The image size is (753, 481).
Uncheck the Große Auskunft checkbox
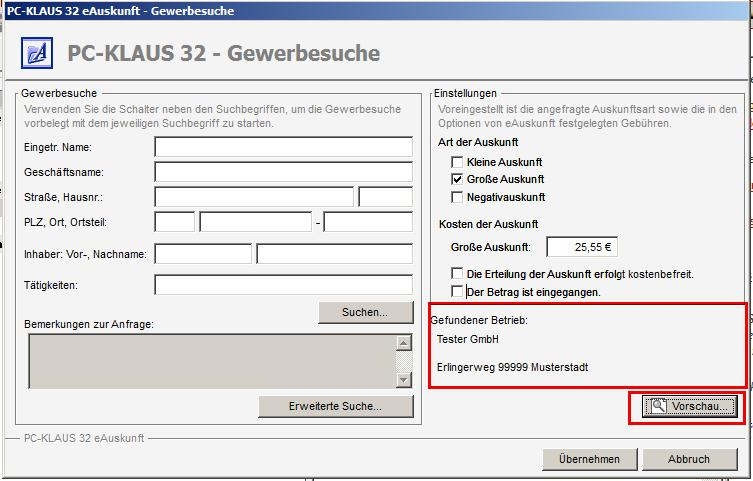click(458, 179)
